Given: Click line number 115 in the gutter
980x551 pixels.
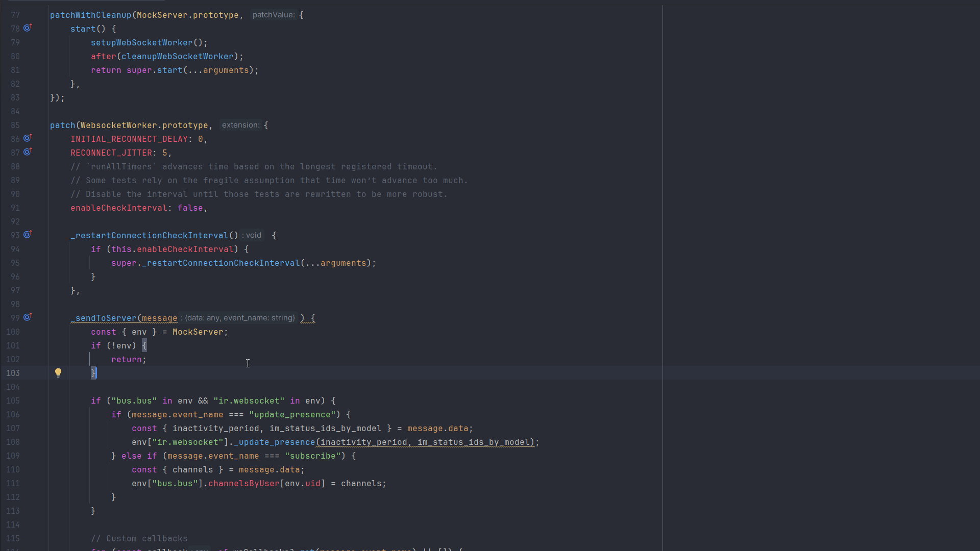Looking at the screenshot, I should pos(13,539).
